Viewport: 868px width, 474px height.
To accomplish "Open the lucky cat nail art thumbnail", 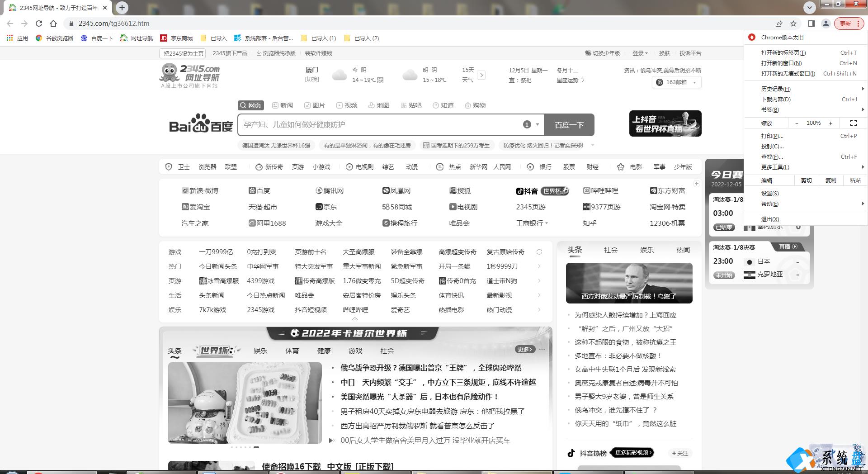I will [x=245, y=403].
